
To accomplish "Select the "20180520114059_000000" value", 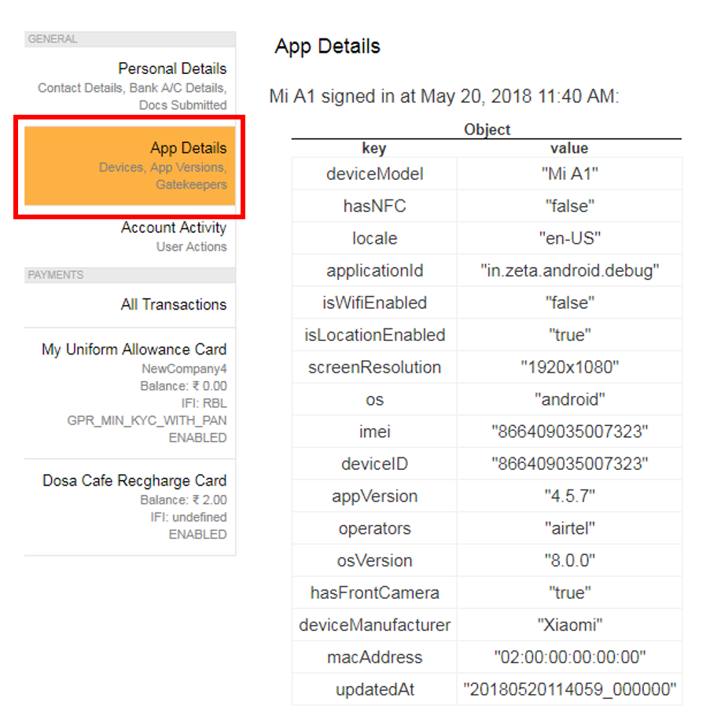I will pyautogui.click(x=570, y=690).
